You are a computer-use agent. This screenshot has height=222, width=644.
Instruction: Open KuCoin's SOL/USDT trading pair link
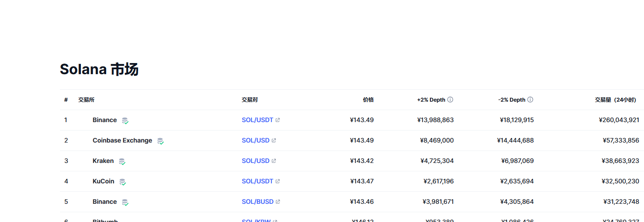pyautogui.click(x=257, y=181)
